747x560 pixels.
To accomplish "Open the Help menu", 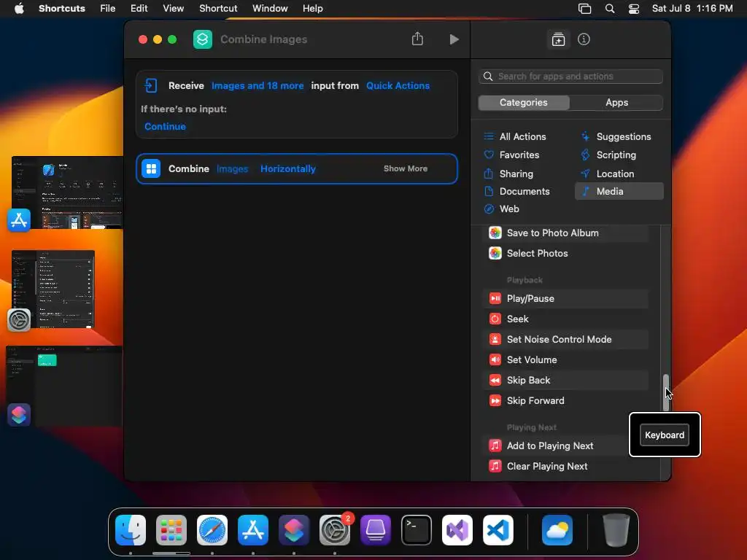I will point(312,9).
